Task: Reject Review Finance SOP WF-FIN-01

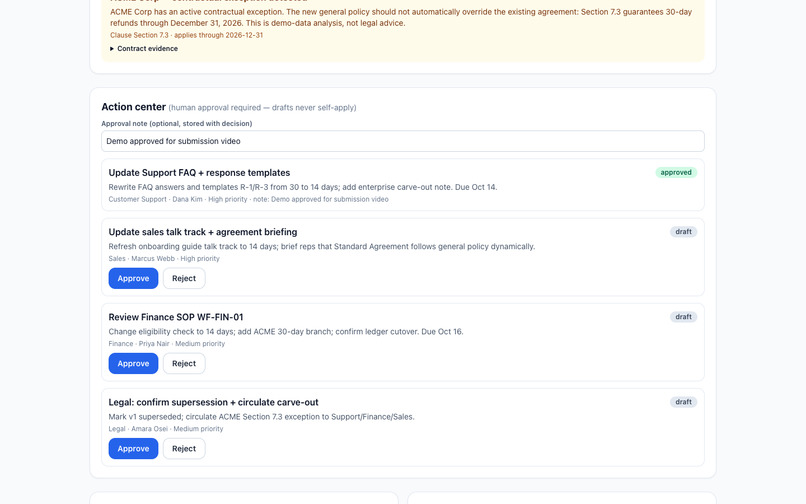Action: [x=184, y=364]
